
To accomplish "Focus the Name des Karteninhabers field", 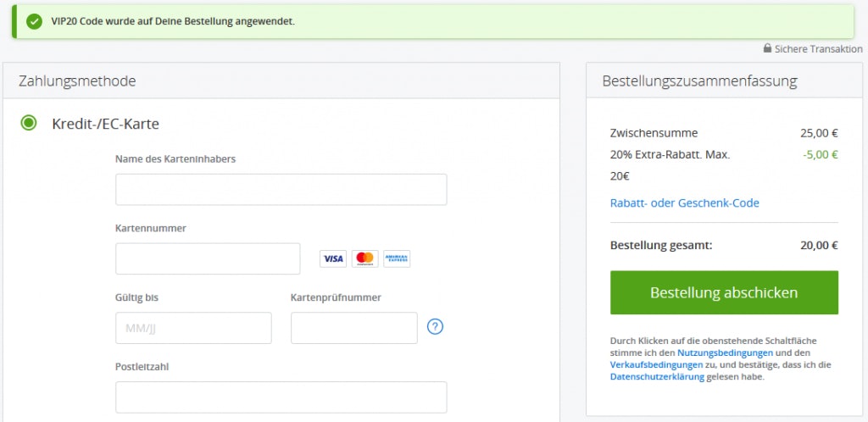I will (281, 190).
